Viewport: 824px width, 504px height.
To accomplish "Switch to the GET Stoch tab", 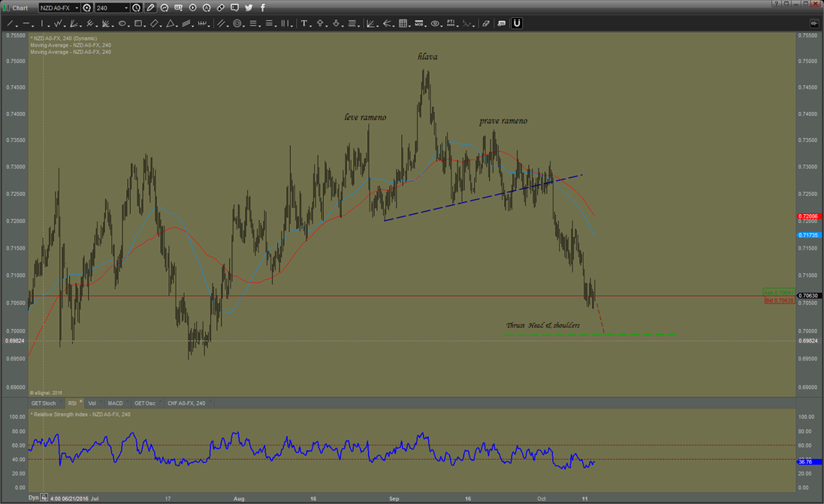I will pos(44,403).
